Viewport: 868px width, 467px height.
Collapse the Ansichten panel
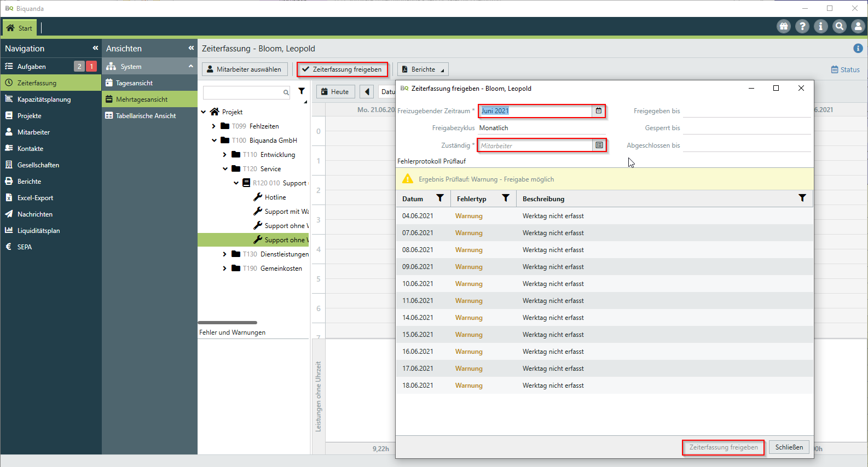(x=191, y=48)
